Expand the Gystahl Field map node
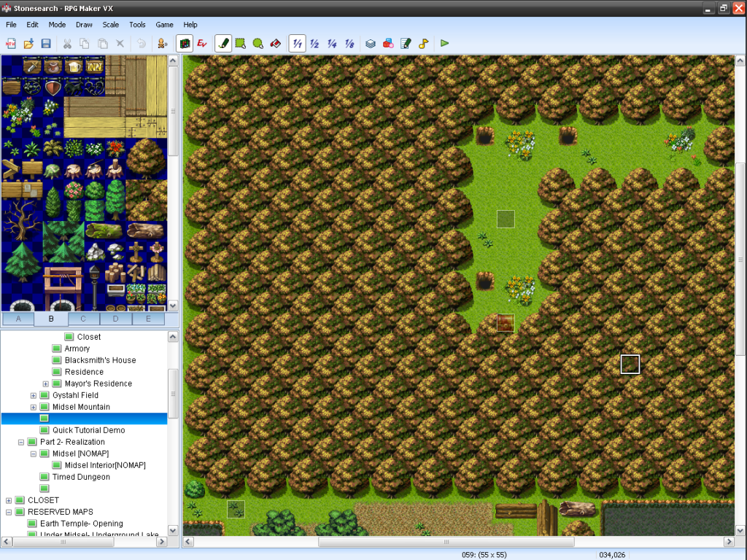Viewport: 747px width, 560px height. pyautogui.click(x=34, y=395)
